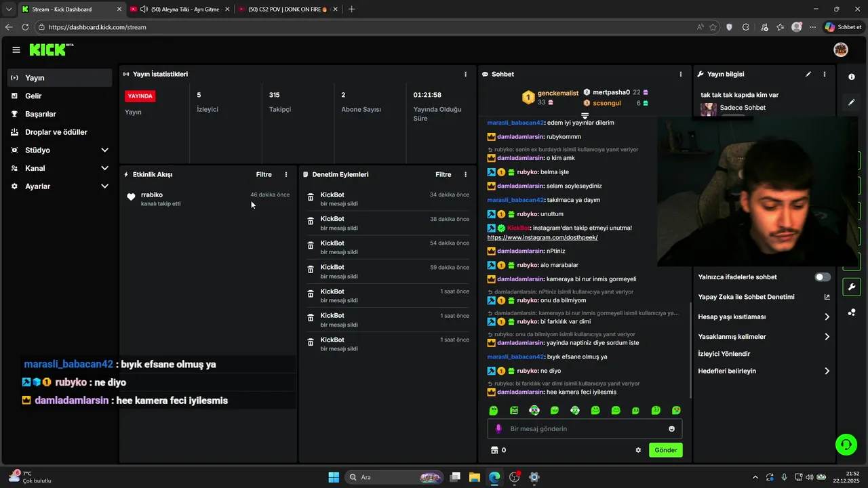Open Yapay Zeka ile Sohbet Denetimi

coord(764,297)
